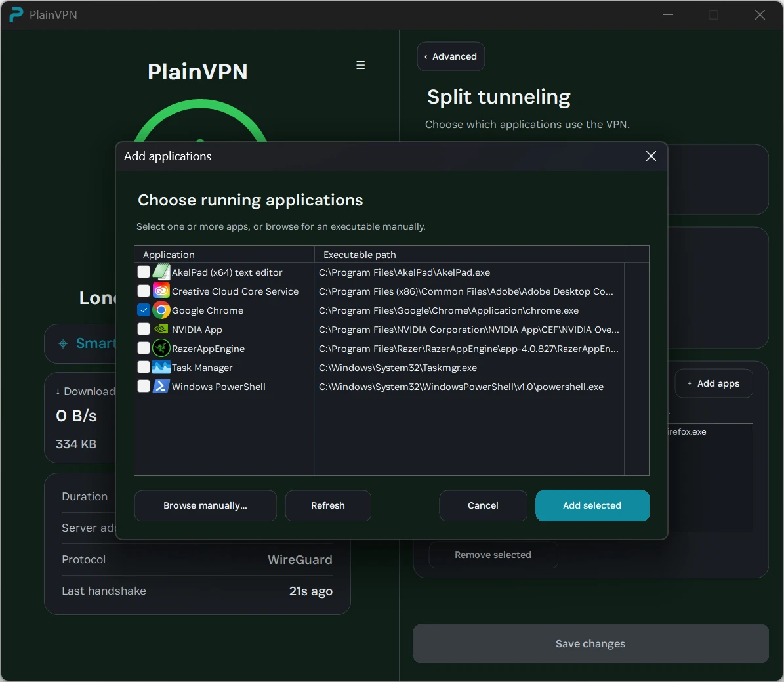Go back to Advanced settings
Screen dimensions: 784x682
(x=451, y=56)
